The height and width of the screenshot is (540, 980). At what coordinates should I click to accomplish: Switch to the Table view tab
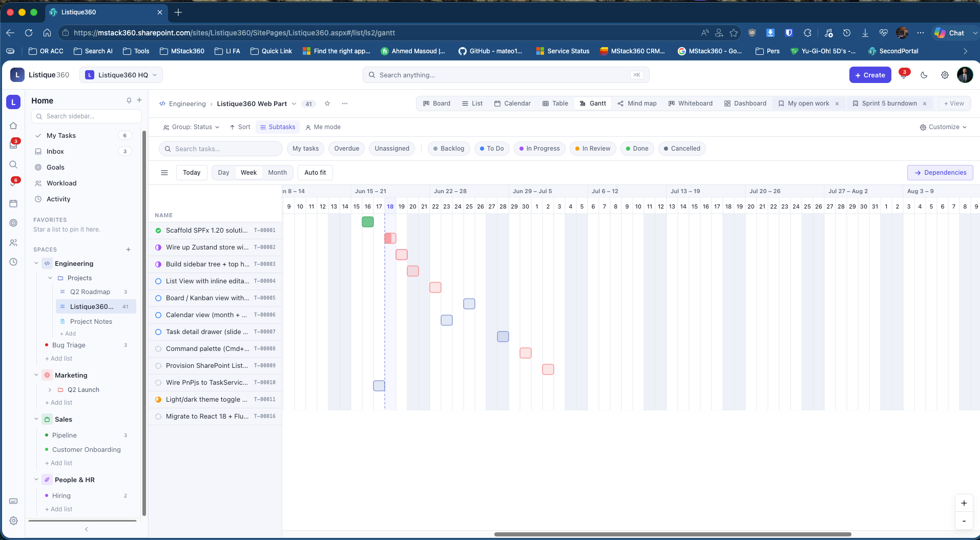[555, 103]
